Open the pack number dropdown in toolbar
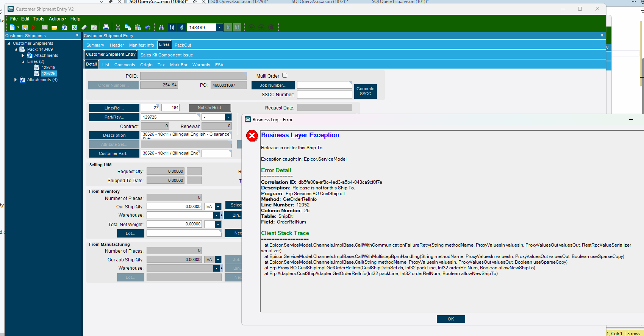 click(219, 27)
